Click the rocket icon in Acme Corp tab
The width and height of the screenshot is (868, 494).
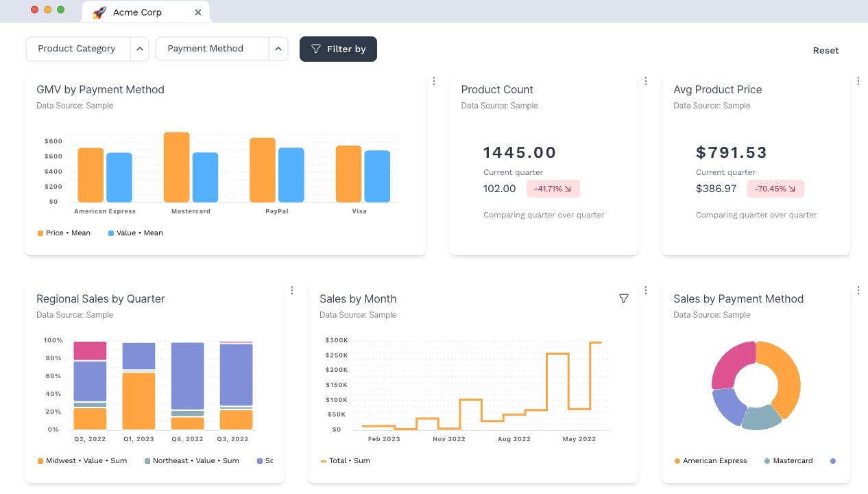click(x=99, y=12)
